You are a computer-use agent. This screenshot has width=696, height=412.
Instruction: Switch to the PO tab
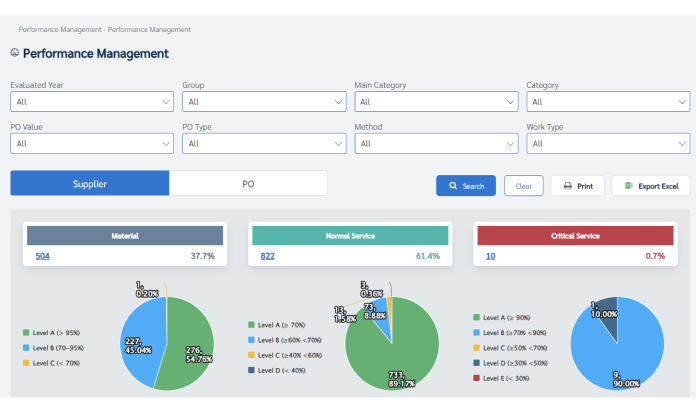click(248, 184)
